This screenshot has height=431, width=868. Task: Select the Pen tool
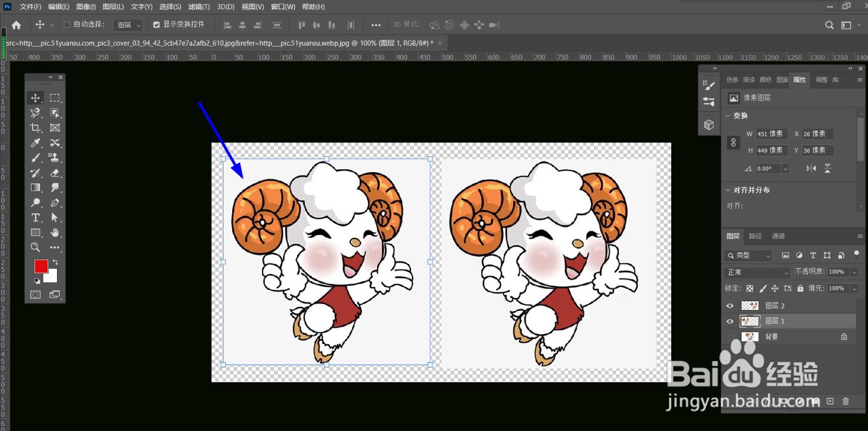(55, 203)
